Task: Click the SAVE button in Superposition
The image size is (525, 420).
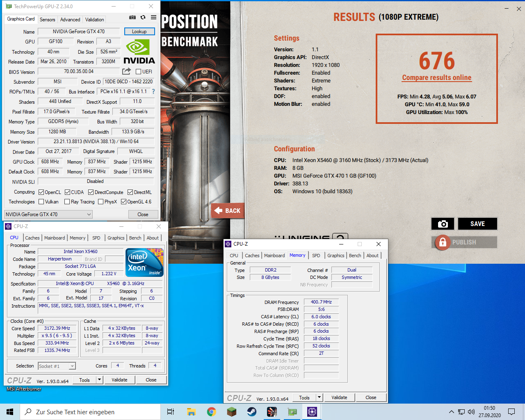Action: point(477,224)
